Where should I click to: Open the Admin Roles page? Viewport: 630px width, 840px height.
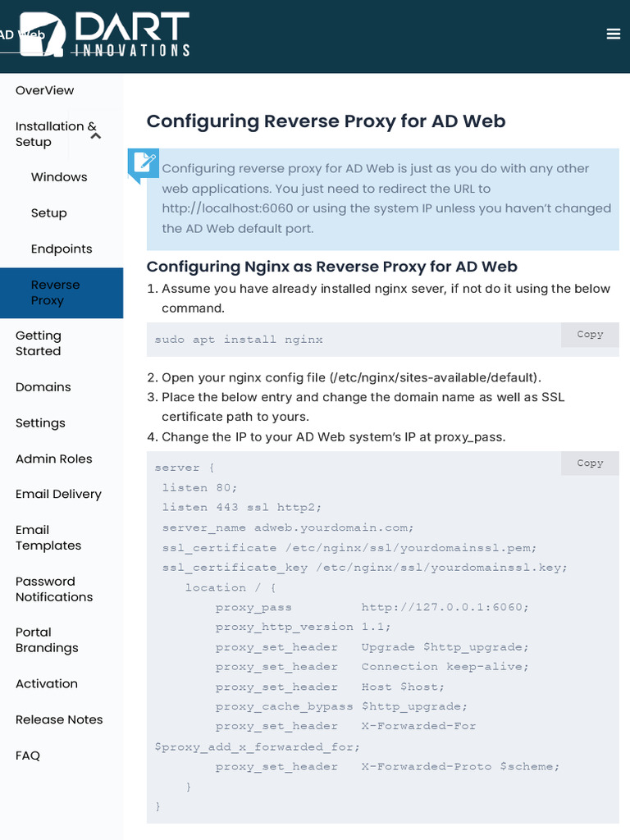54,459
